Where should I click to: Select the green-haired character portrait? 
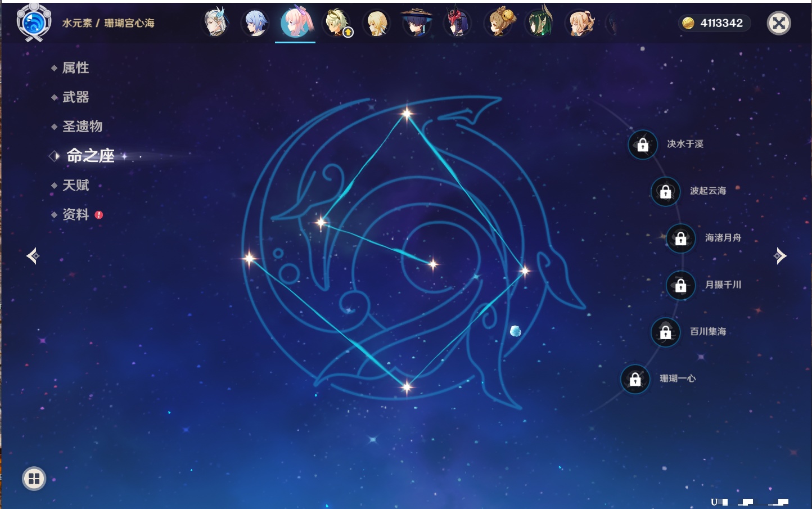[539, 23]
